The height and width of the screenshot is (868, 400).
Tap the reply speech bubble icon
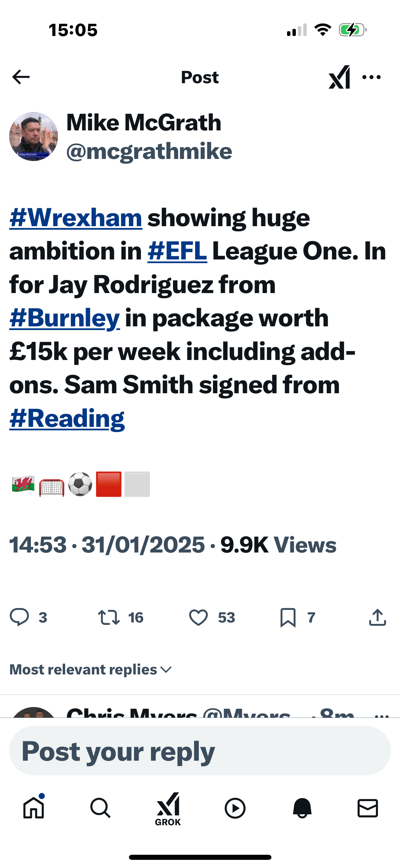[x=20, y=617]
